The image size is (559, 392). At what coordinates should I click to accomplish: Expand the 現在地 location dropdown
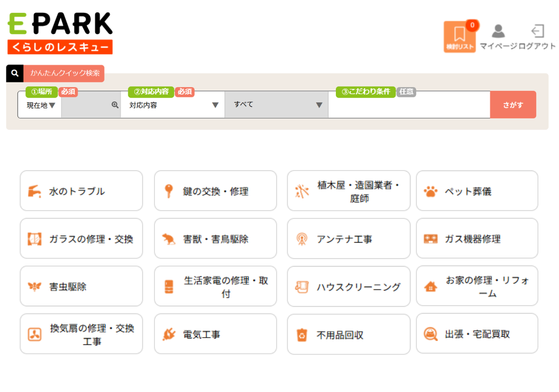(x=40, y=105)
